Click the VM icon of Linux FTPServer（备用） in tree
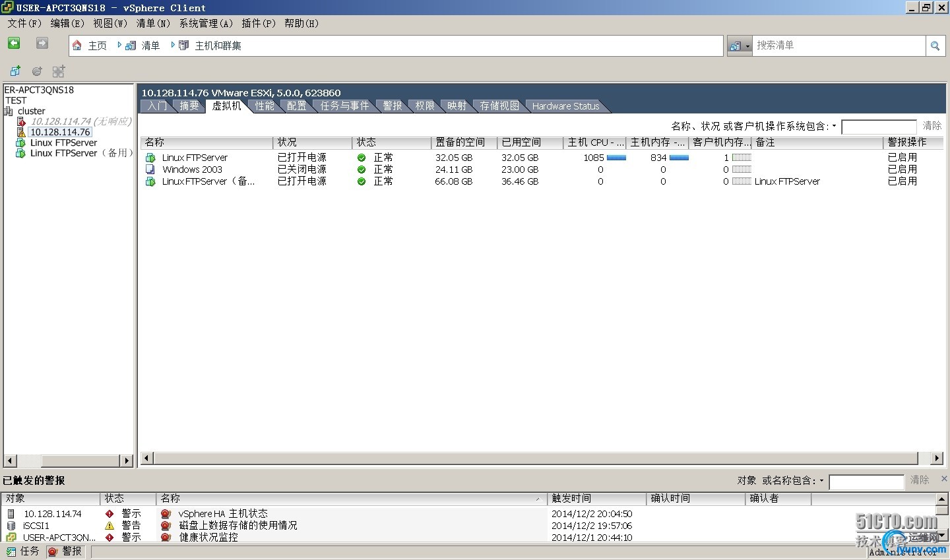950x560 pixels. (21, 153)
